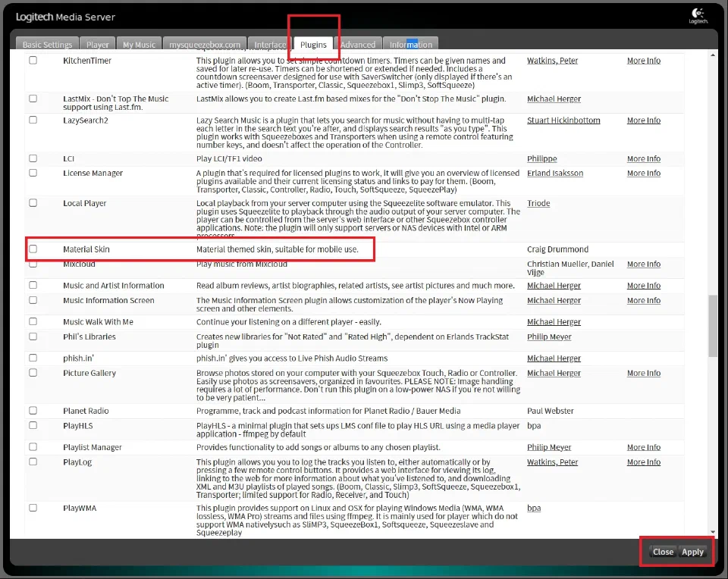Click the plugin list scrollbar thumb

click(x=713, y=326)
